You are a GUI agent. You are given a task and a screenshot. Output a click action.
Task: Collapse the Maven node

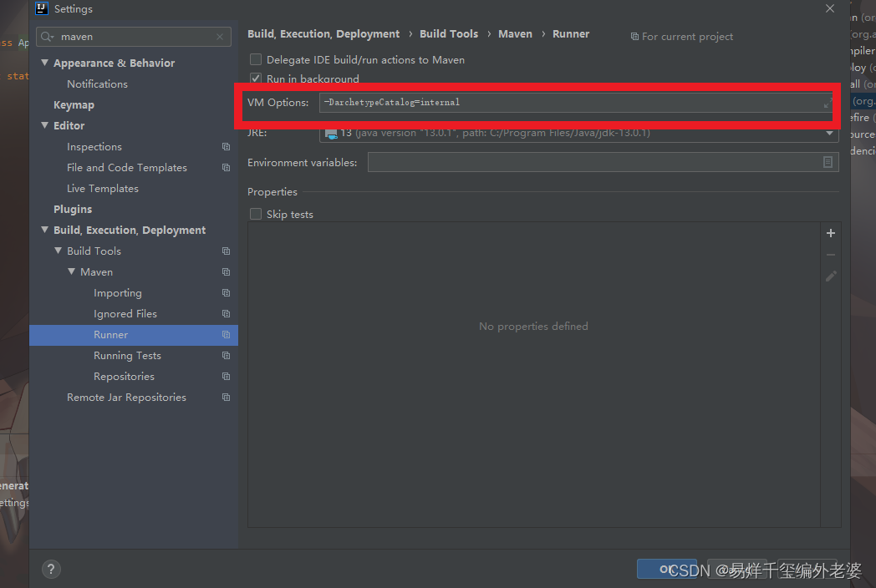pyautogui.click(x=72, y=271)
